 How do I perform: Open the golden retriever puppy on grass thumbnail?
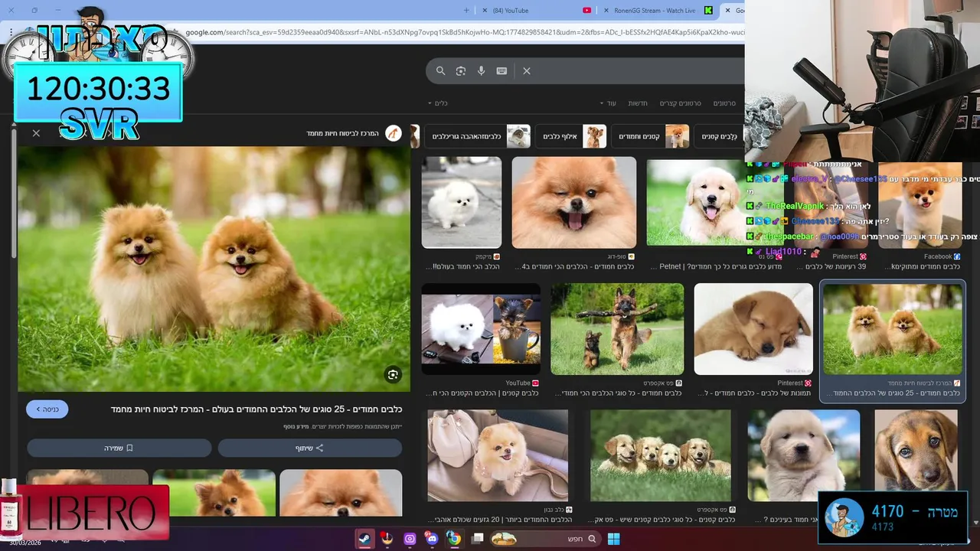click(695, 202)
